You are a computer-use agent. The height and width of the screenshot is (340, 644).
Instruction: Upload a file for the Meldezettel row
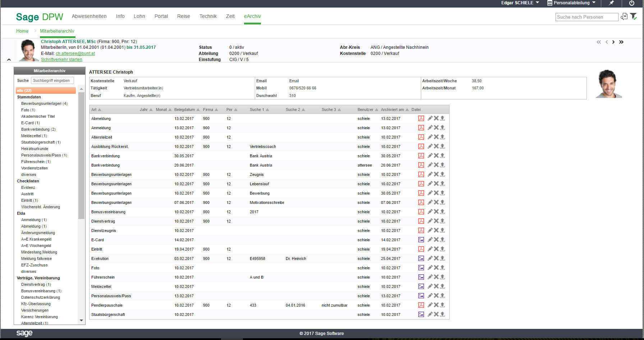tap(442, 286)
